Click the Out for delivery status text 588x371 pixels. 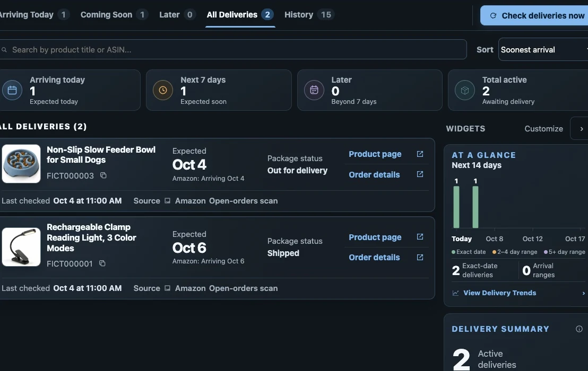click(297, 171)
